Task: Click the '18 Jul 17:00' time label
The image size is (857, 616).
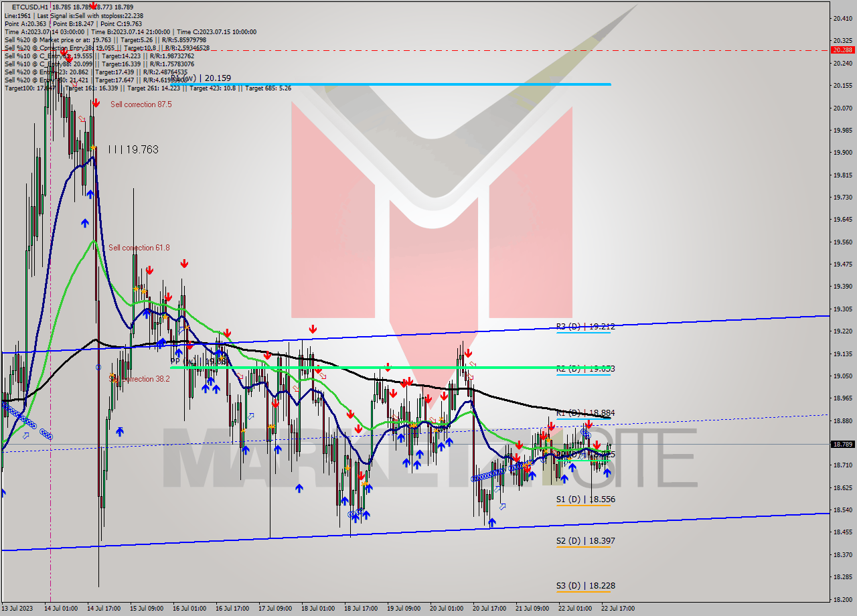Action: (360, 609)
